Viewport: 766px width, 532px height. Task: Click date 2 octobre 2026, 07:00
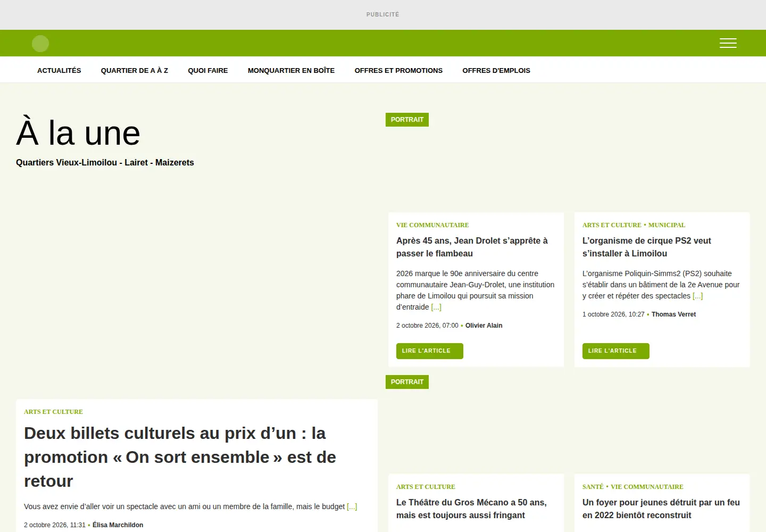pyautogui.click(x=427, y=326)
